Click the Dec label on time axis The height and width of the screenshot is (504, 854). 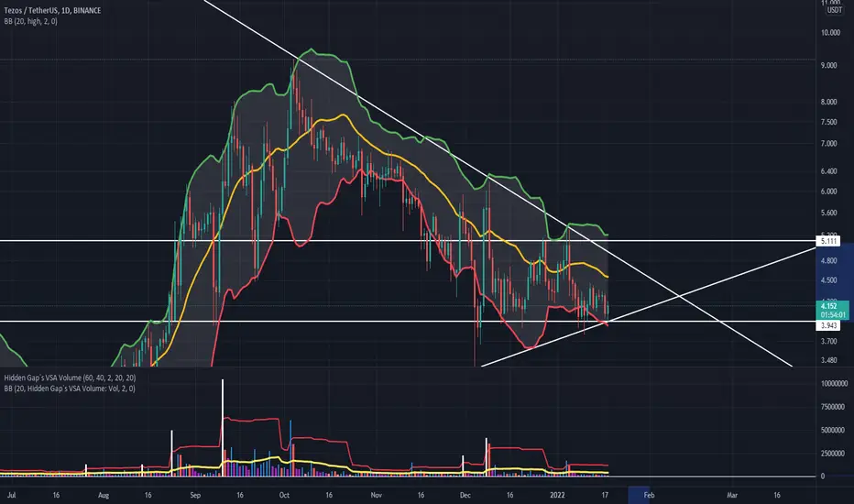point(465,495)
